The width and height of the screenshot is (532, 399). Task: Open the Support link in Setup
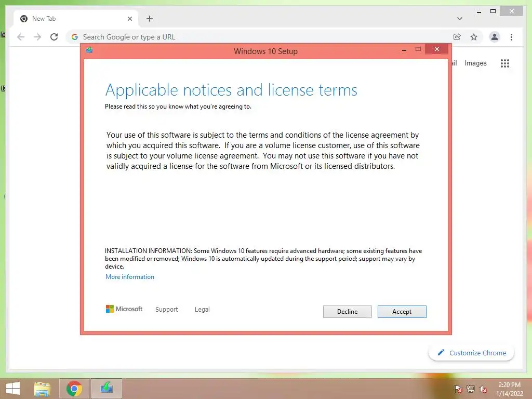pos(167,310)
